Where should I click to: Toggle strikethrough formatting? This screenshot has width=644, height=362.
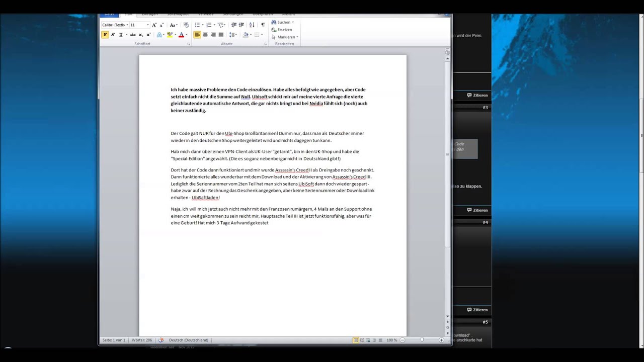[x=132, y=35]
